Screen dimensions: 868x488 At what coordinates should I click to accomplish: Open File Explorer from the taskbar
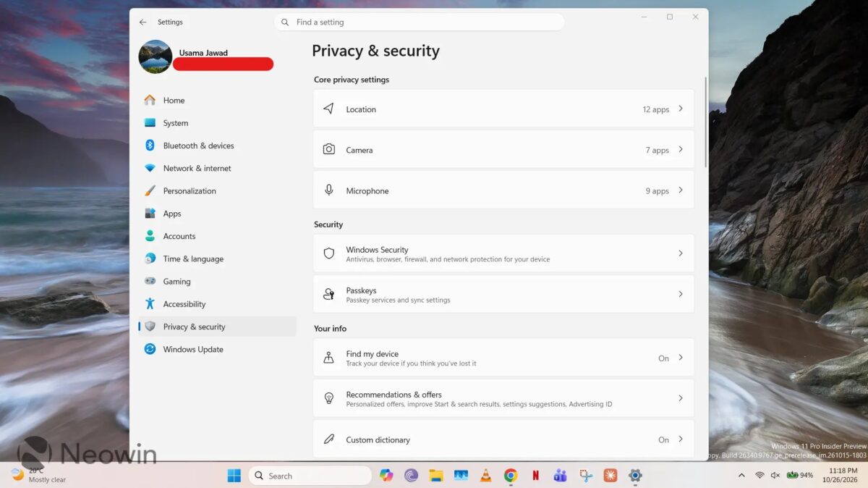coord(435,476)
